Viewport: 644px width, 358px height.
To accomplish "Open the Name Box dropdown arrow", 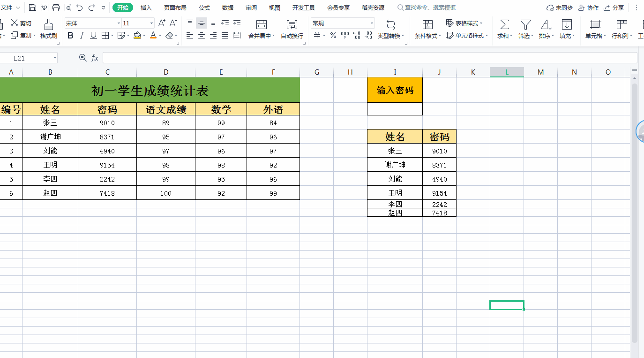I will click(55, 58).
